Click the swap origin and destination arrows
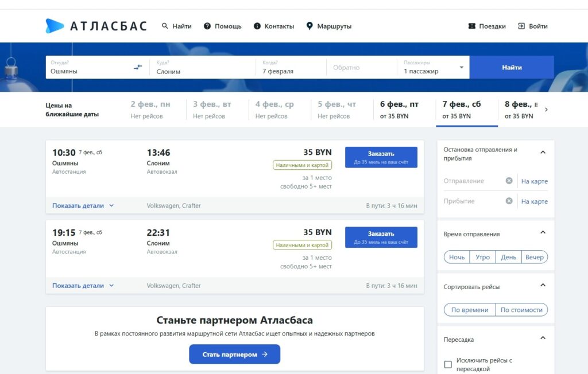The height and width of the screenshot is (374, 588). (x=138, y=67)
